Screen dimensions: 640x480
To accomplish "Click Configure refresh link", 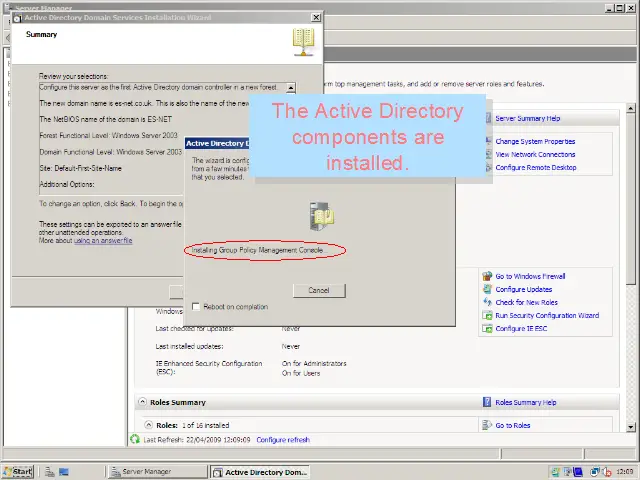I will pos(283,440).
